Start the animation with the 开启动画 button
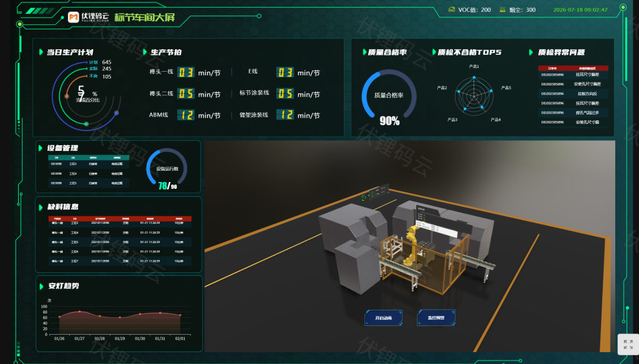 [x=384, y=318]
